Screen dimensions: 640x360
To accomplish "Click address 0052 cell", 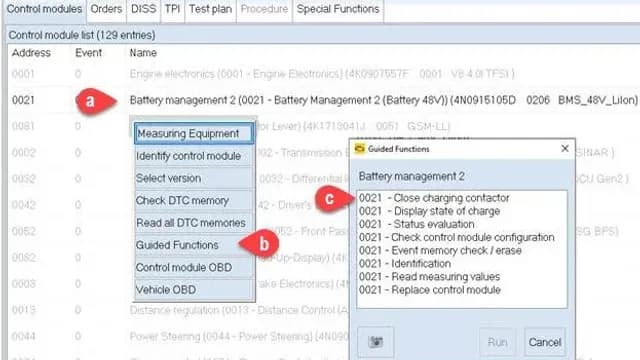I will [x=23, y=231].
